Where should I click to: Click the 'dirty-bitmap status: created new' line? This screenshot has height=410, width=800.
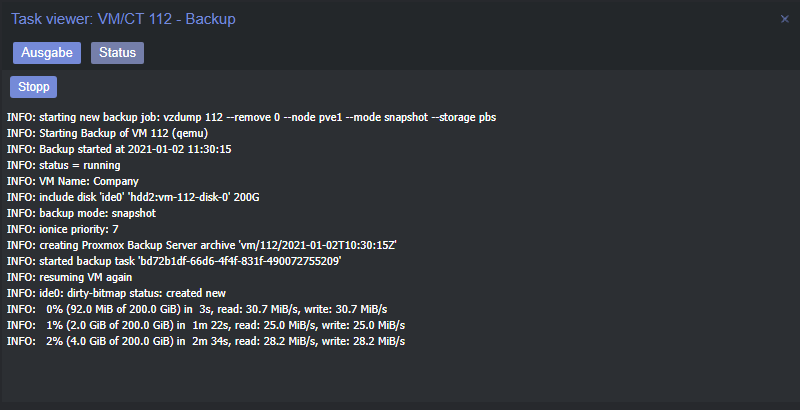116,293
